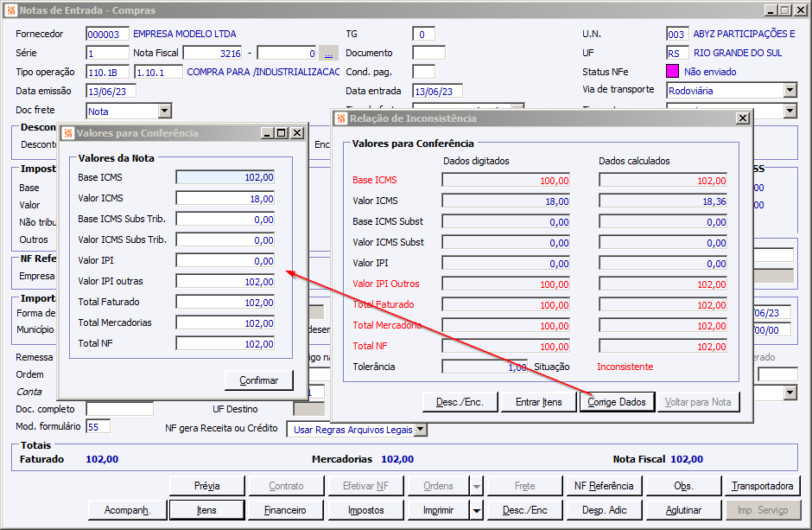Image resolution: width=812 pixels, height=530 pixels.
Task: Click the U.N. code field 003
Action: click(x=677, y=35)
